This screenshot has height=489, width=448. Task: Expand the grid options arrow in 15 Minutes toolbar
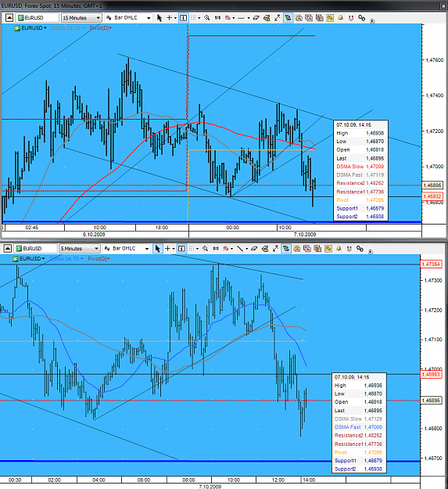199,18
